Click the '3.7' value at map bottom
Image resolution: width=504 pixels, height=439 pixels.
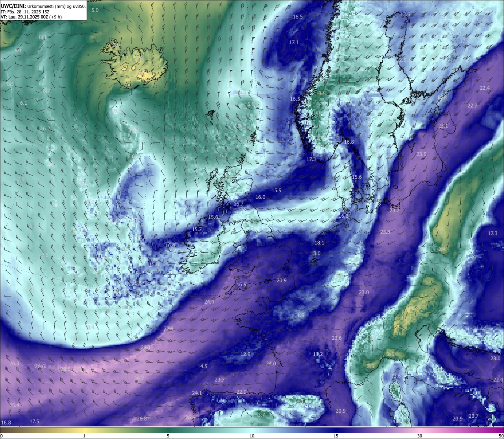[x=261, y=415]
